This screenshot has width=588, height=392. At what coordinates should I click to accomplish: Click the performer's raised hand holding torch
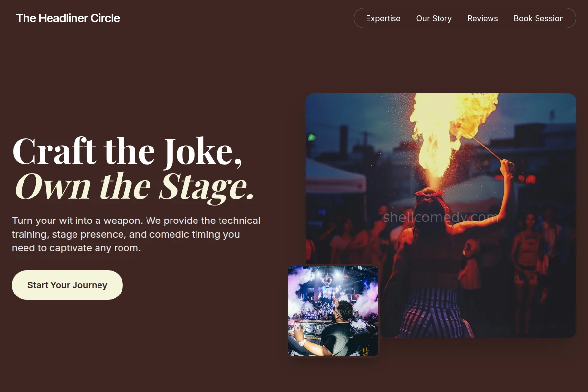(x=507, y=167)
